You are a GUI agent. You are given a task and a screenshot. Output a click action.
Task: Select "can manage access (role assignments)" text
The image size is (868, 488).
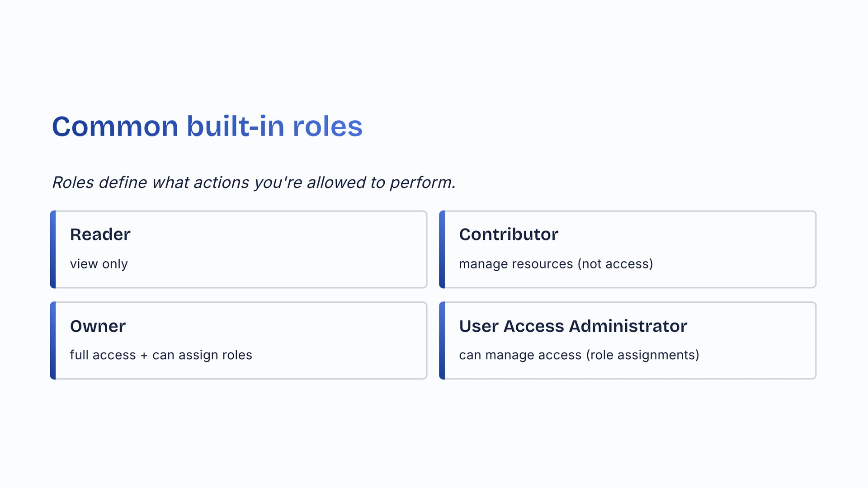pos(579,355)
